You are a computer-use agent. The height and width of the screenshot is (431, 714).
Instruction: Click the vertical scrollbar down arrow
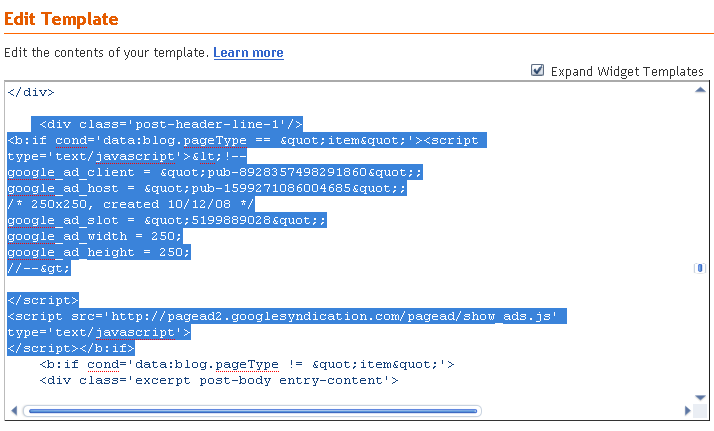700,397
